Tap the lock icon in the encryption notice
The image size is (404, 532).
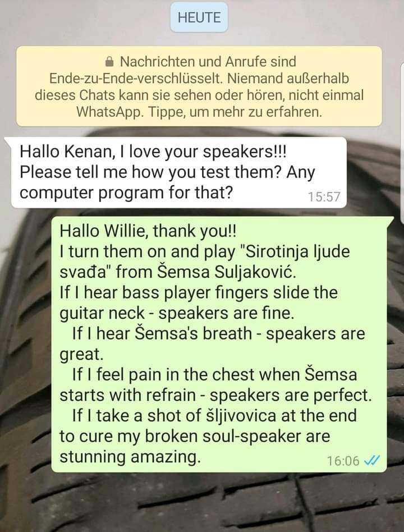109,62
